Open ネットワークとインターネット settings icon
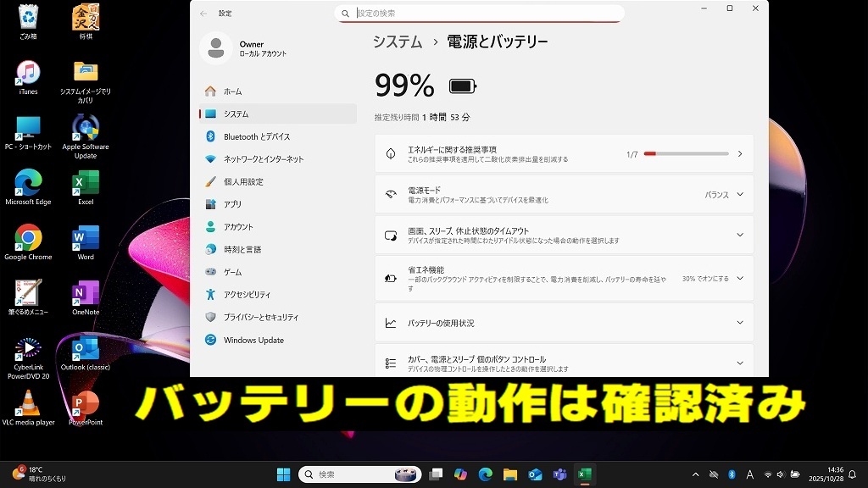The width and height of the screenshot is (868, 488). (210, 158)
